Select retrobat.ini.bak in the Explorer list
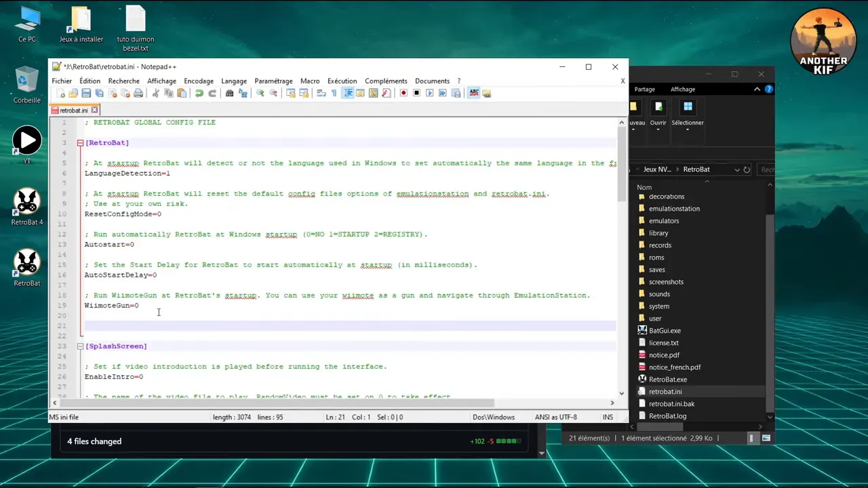This screenshot has width=868, height=488. (x=671, y=404)
